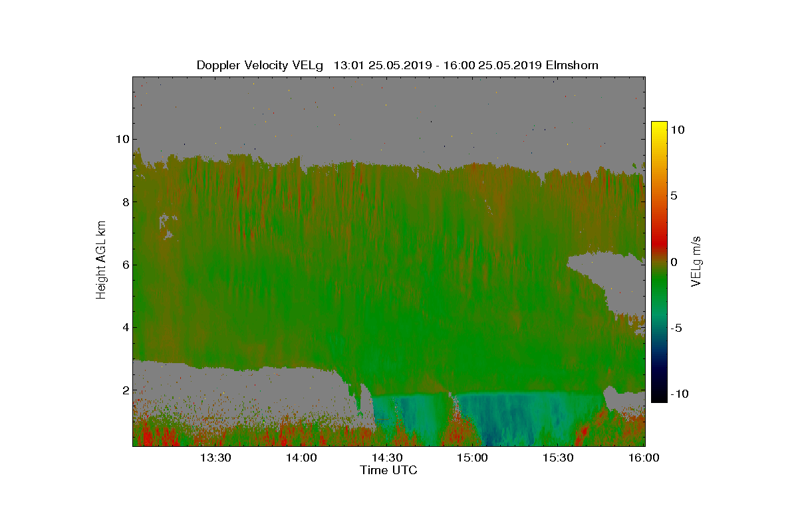The image size is (798, 532).
Task: Click the height tick label '8'
Action: point(125,201)
